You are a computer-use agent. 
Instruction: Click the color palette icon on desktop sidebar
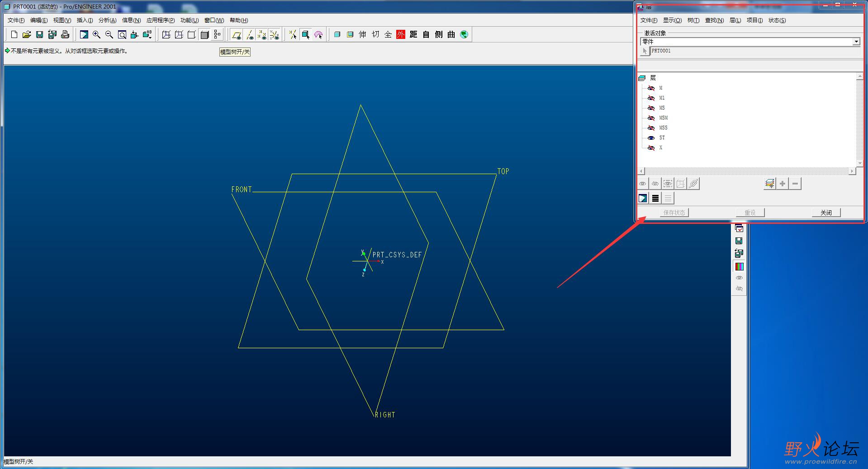coord(739,266)
